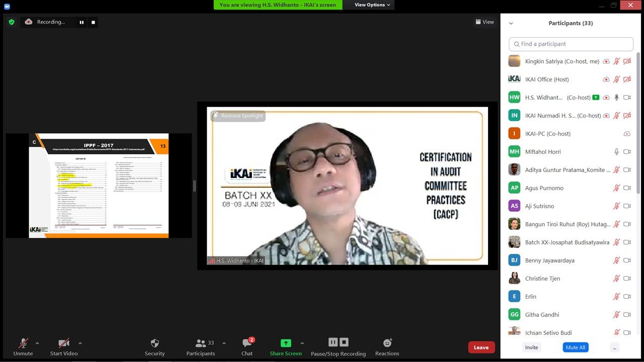Open the Reactions menu

pyautogui.click(x=387, y=347)
